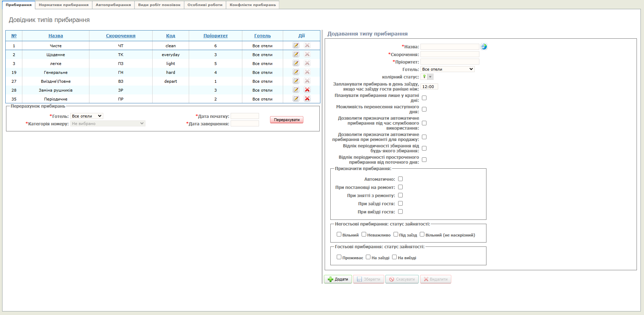Screen dimensions: 644x315
Task: Expand the Категорія номеру dropdown
Action: point(108,124)
